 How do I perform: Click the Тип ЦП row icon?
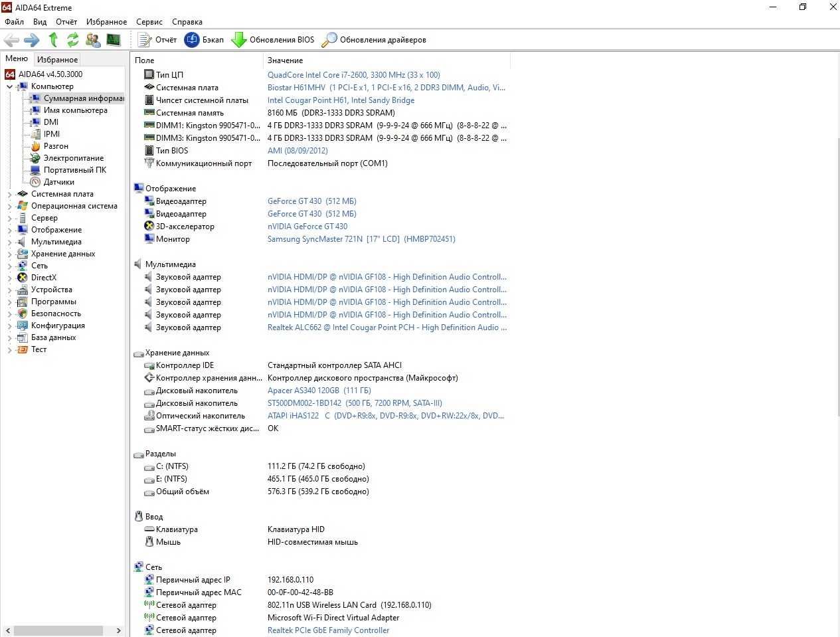click(x=149, y=74)
